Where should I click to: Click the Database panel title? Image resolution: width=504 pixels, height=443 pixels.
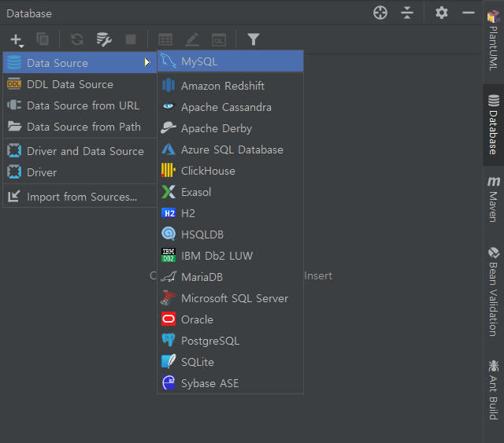[29, 13]
